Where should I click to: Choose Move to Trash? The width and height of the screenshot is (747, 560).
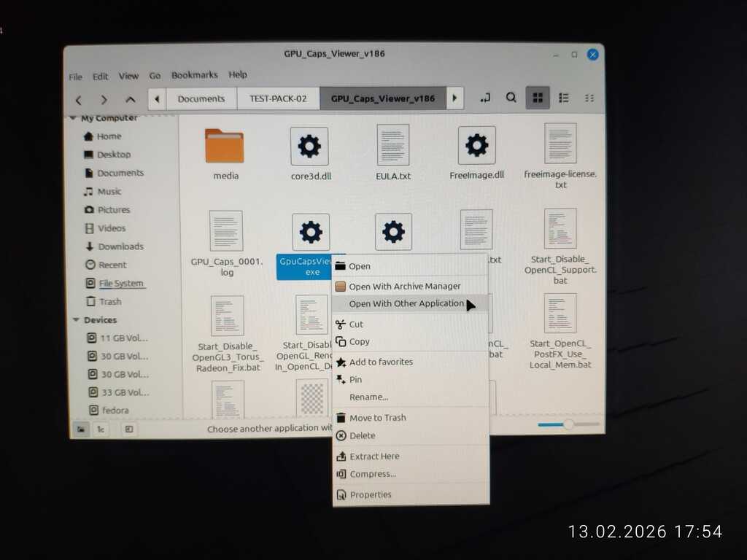pos(411,418)
